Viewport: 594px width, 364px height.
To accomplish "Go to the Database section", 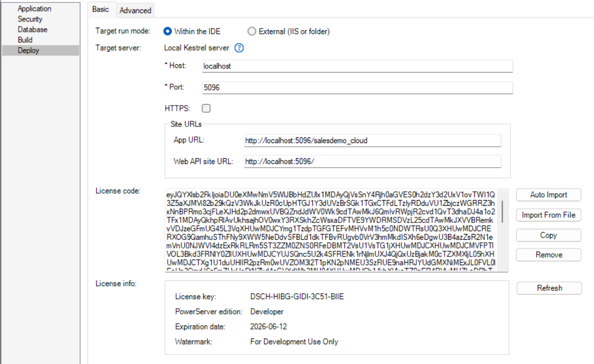I will [x=32, y=30].
